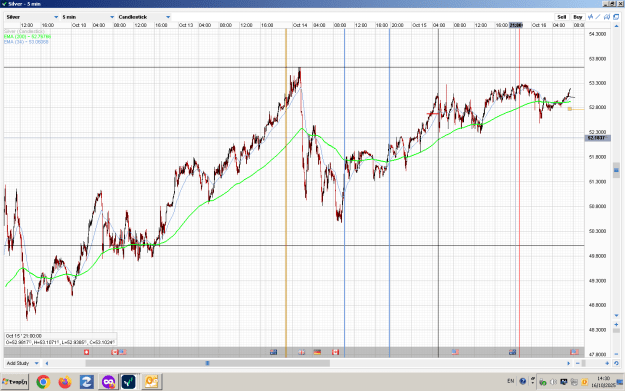Click the Oct 15 date label on time axis
The width and height of the screenshot is (625, 391).
click(419, 25)
